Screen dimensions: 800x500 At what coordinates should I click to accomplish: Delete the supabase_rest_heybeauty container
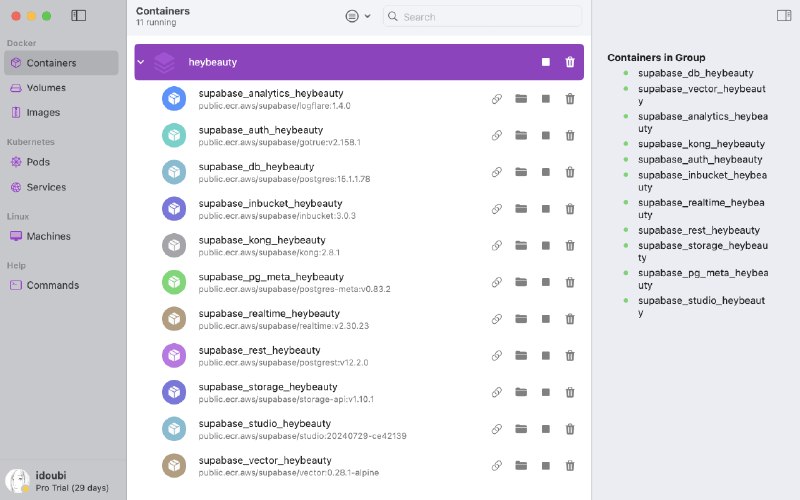[570, 356]
